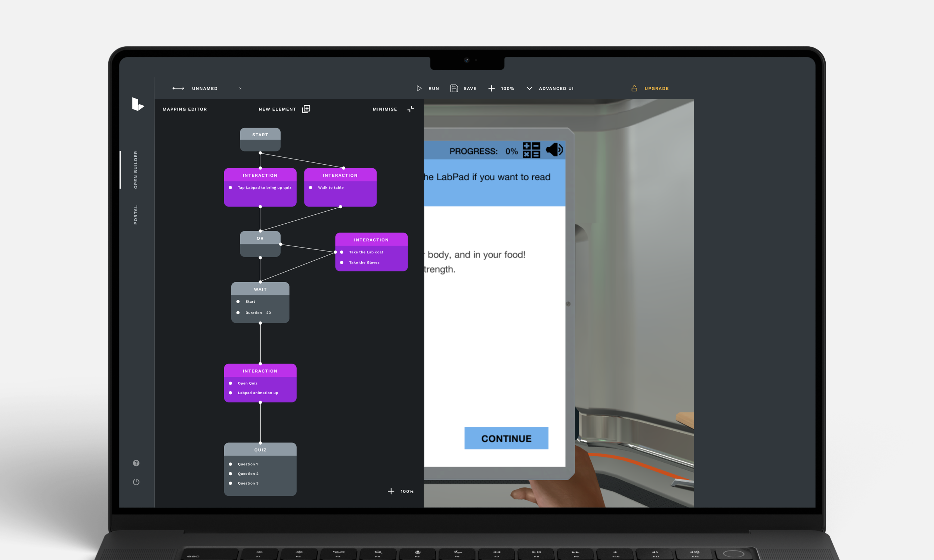Toggle bullet for Take the Gloves

pyautogui.click(x=342, y=262)
